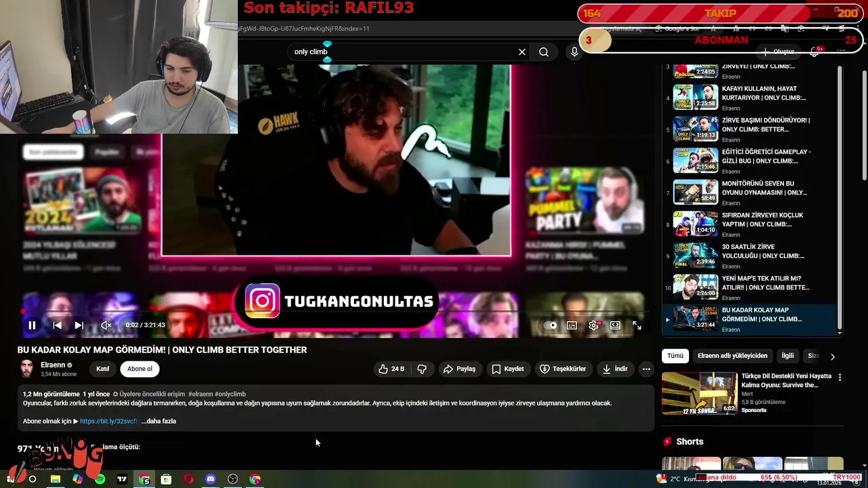Image resolution: width=868 pixels, height=488 pixels.
Task: Open options for sponsored Survive video
Action: (x=840, y=378)
